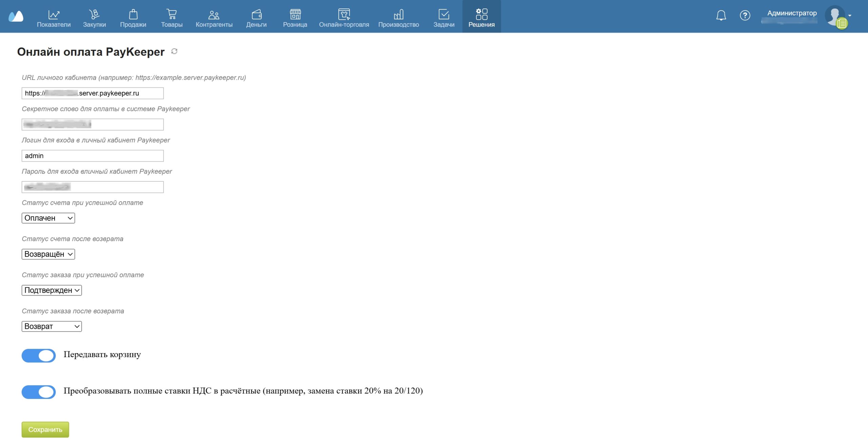
Task: Click the Передавать корзину label
Action: click(x=102, y=355)
